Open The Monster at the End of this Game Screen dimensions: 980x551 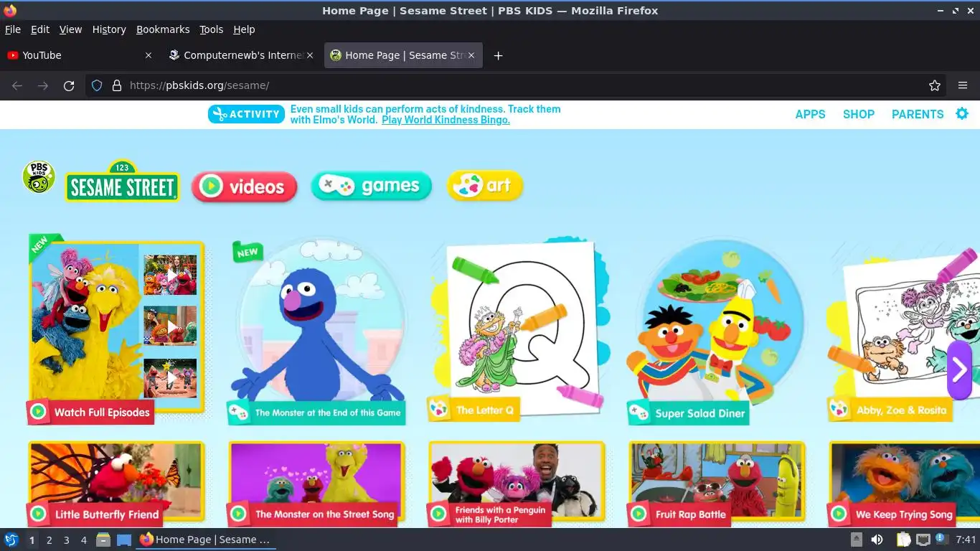(316, 330)
